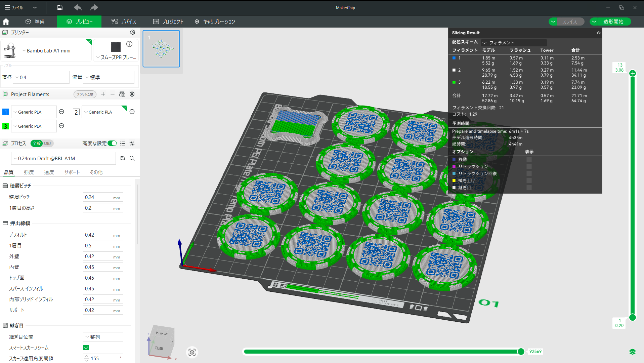This screenshot has height=363, width=644.
Task: Click the 積層ピッチ layer height field
Action: pyautogui.click(x=103, y=197)
